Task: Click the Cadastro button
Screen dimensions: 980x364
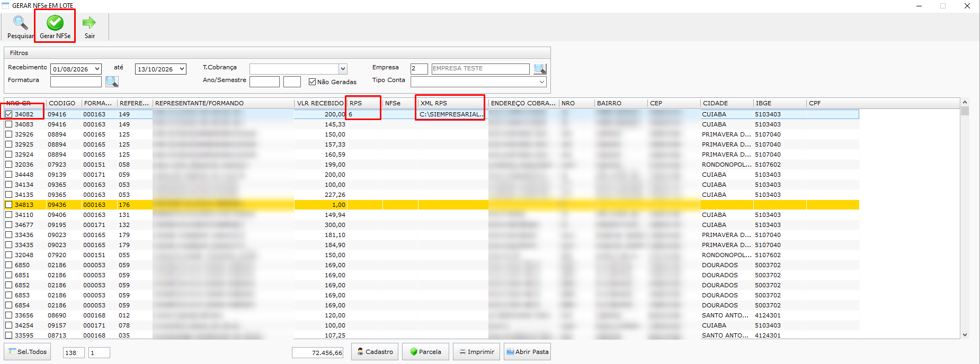Action: [375, 352]
